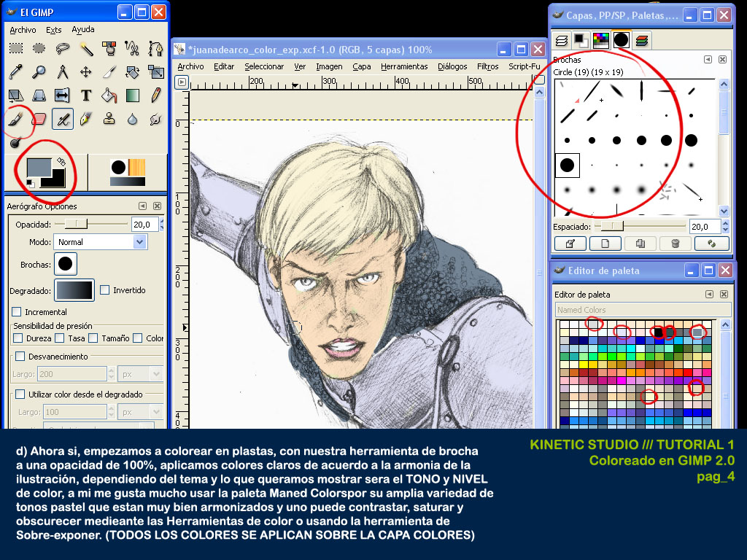Open Brochas panel tab menu arrow

click(708, 59)
